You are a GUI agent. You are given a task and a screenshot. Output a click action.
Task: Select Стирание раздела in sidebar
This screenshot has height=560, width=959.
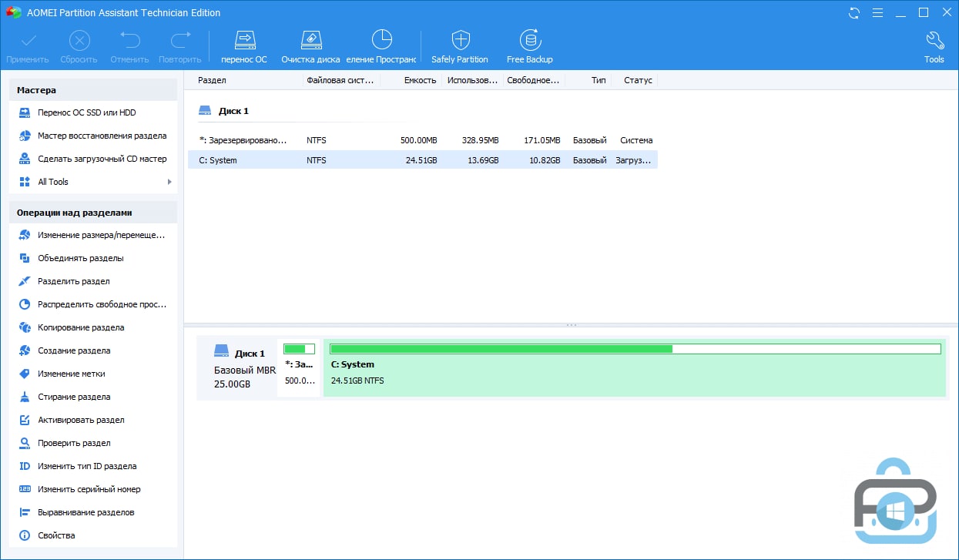[x=74, y=397]
